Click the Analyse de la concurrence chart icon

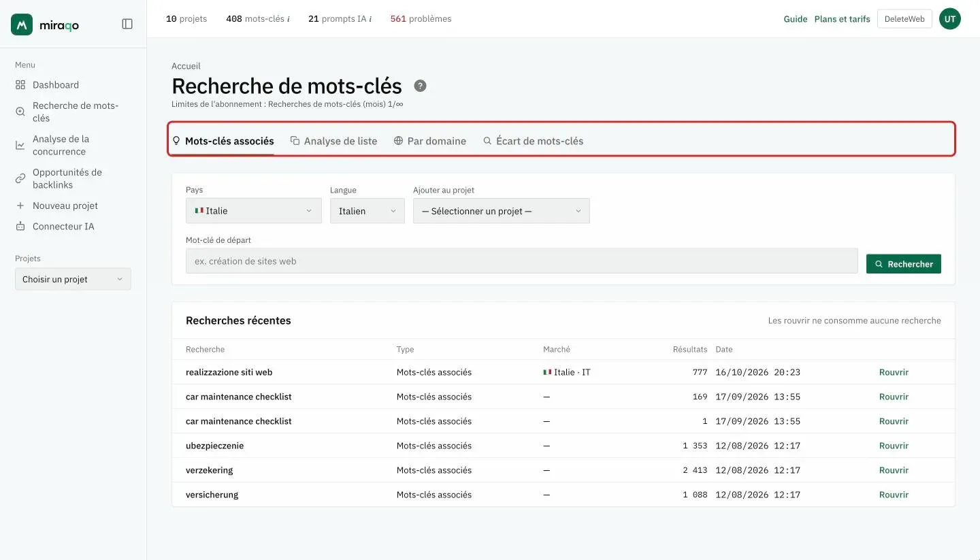click(x=20, y=145)
